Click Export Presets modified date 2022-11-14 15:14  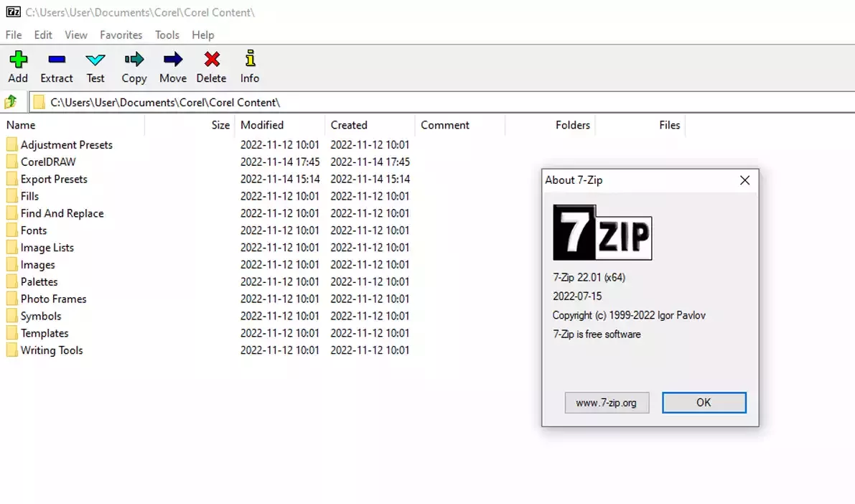click(280, 179)
